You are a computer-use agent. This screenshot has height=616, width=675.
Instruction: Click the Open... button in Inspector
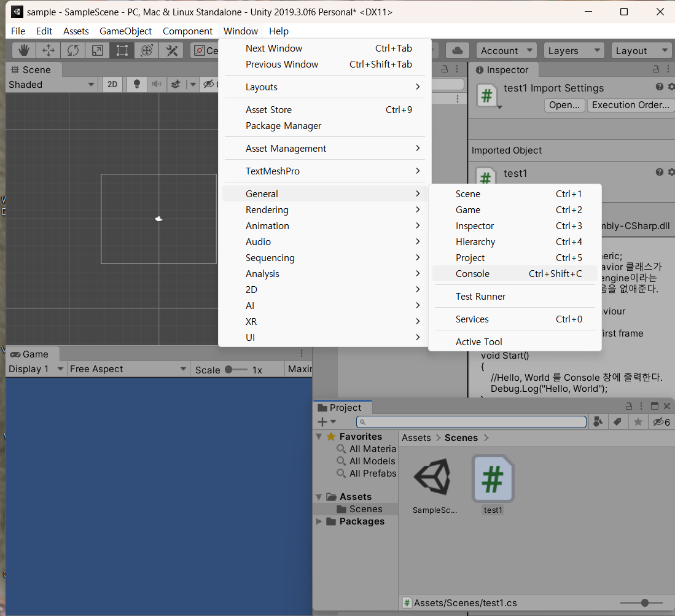[x=564, y=105]
